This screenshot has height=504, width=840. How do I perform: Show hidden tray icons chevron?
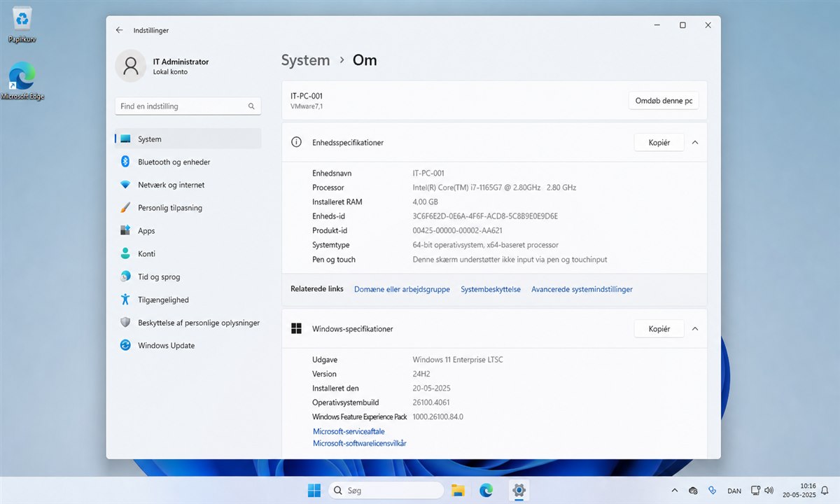[x=674, y=491]
